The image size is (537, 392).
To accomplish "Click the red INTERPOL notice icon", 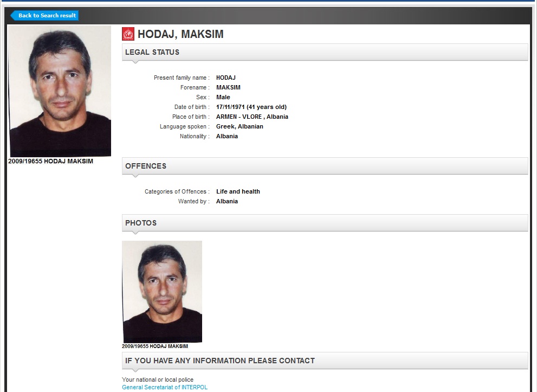I will point(128,34).
